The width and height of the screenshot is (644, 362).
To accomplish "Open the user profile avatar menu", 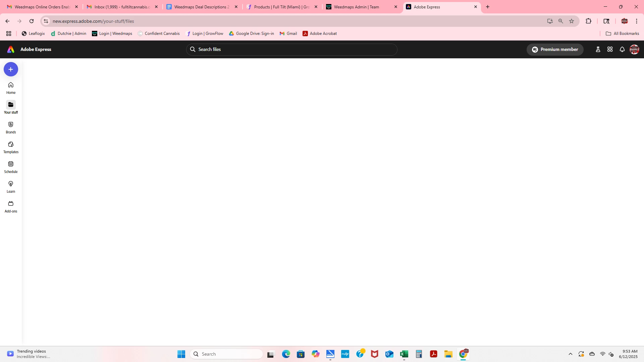I will [x=634, y=50].
